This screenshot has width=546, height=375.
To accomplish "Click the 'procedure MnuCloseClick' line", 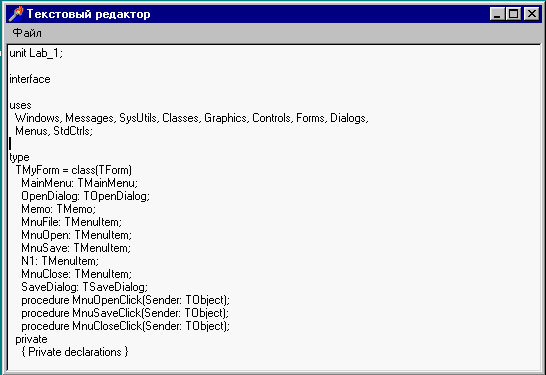I will (125, 326).
